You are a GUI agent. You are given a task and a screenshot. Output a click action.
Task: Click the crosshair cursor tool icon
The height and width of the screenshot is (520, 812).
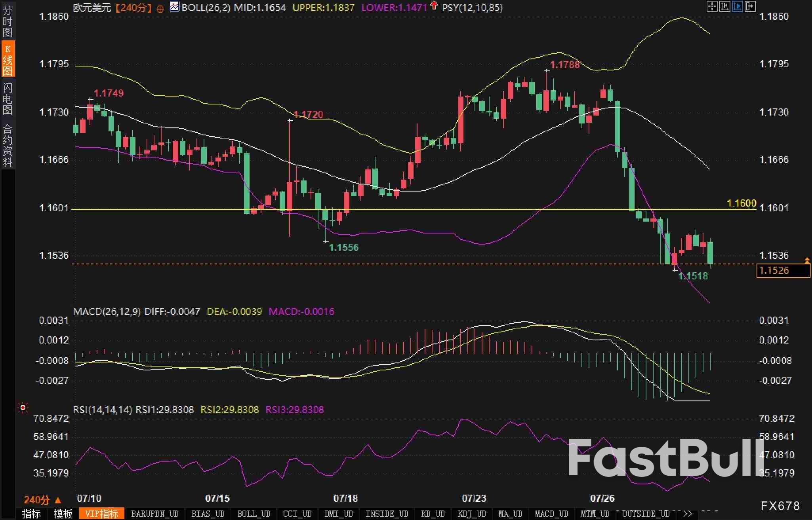pos(712,6)
